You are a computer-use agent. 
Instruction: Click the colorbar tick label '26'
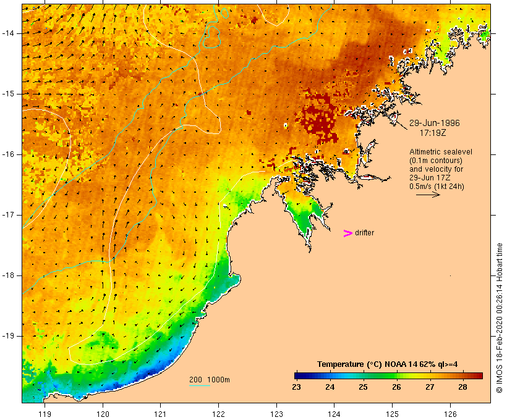(396, 387)
